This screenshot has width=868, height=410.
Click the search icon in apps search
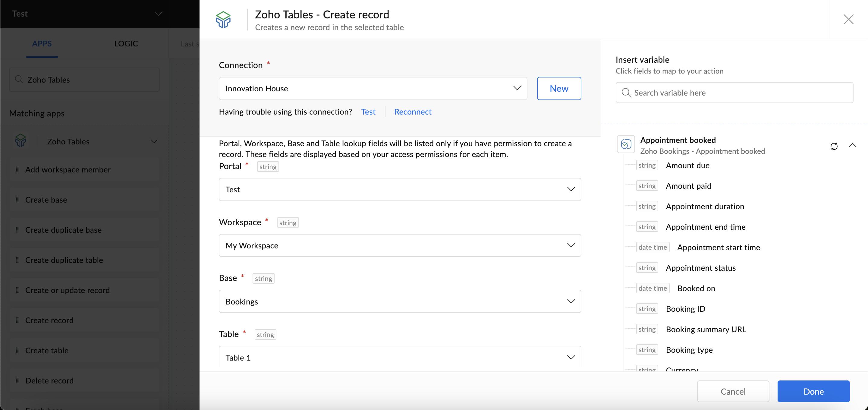(x=19, y=79)
